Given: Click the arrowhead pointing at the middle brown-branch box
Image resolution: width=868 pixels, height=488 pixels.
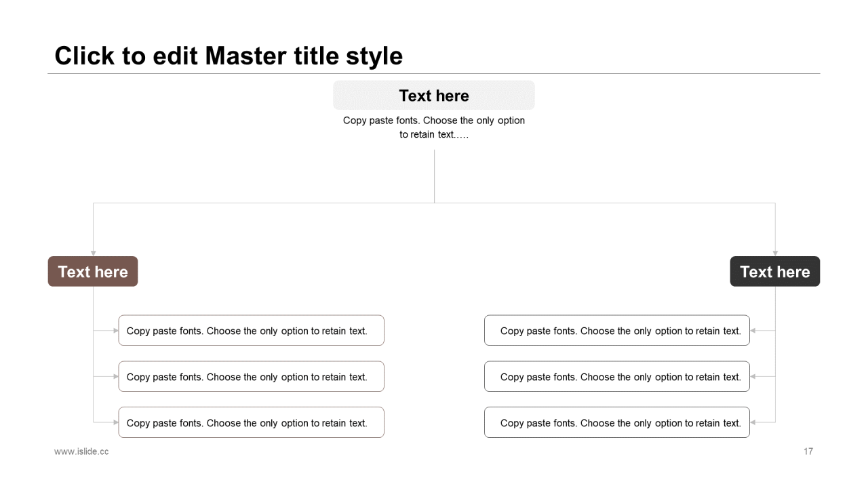Looking at the screenshot, I should pyautogui.click(x=116, y=377).
